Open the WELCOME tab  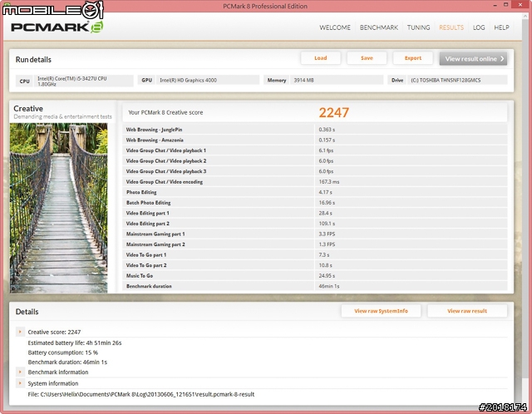click(334, 27)
